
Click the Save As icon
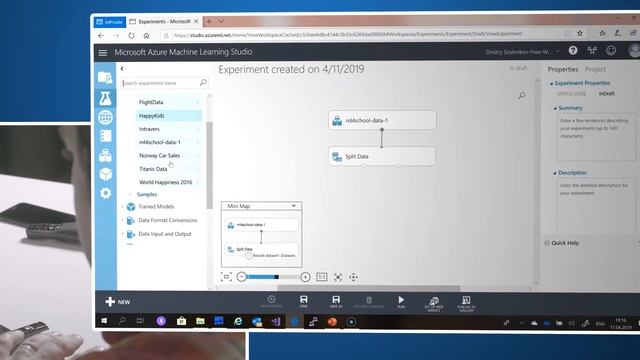coord(336,302)
